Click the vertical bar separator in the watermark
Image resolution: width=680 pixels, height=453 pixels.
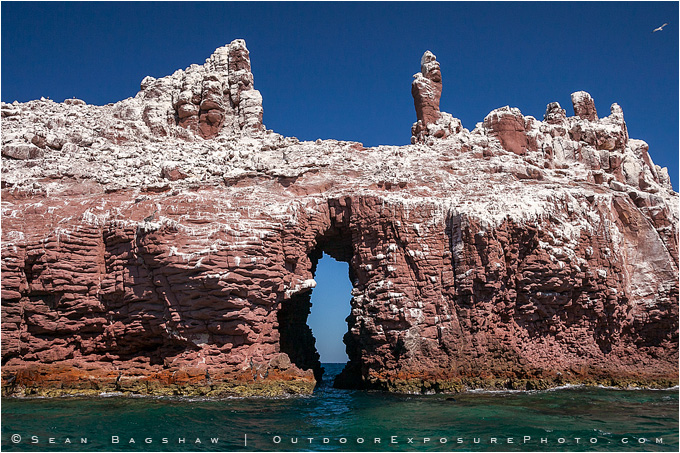pyautogui.click(x=246, y=439)
